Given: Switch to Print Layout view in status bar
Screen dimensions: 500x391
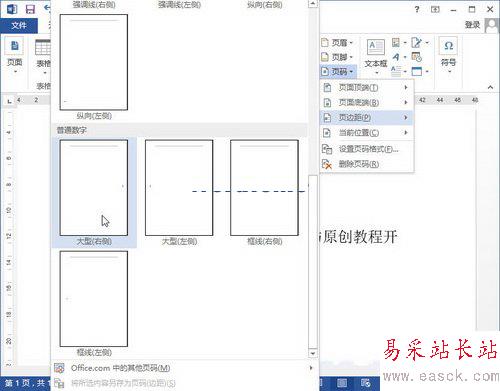Looking at the screenshot, I should [342, 383].
